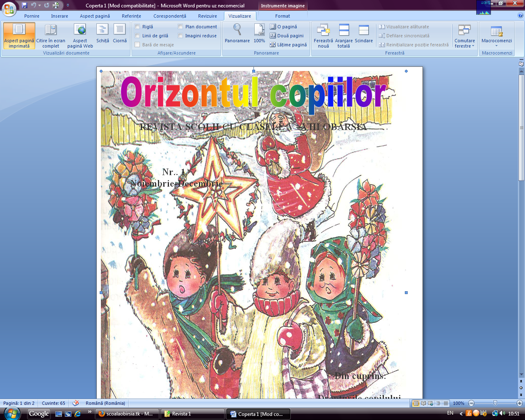Select Full Screen Reading in status bar
525x420 pixels.
(x=424, y=403)
